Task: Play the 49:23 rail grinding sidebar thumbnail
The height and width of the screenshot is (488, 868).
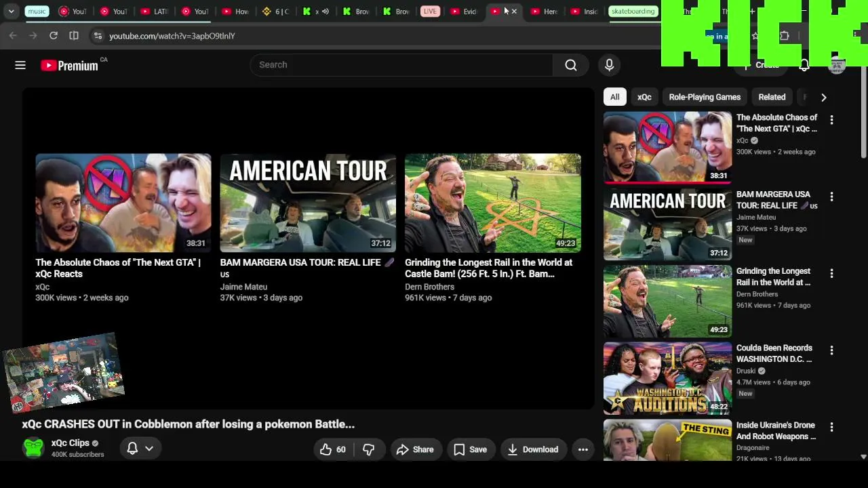Action: [667, 301]
